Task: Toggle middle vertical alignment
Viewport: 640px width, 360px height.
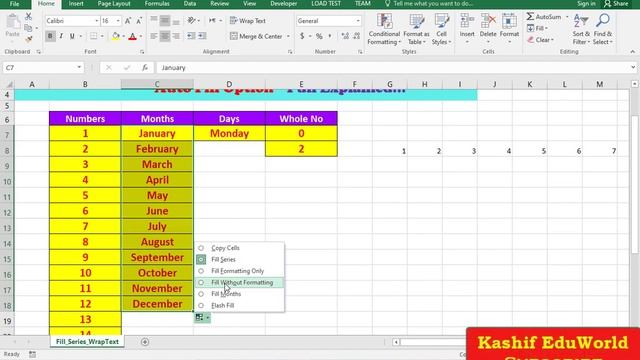Action: (165, 21)
